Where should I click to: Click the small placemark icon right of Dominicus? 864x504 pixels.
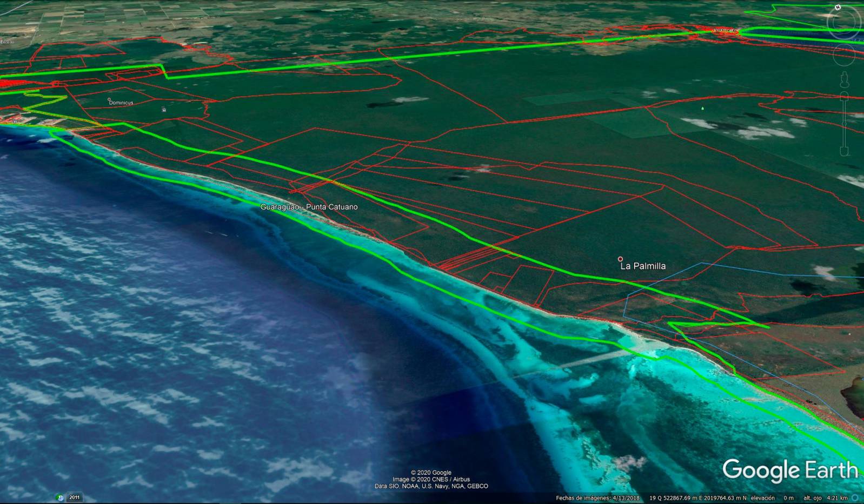click(x=164, y=110)
